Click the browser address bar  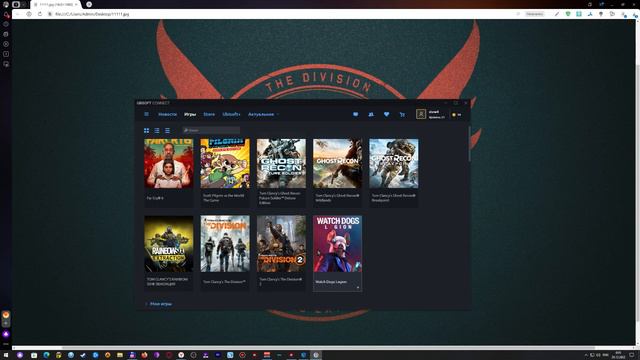(282, 14)
